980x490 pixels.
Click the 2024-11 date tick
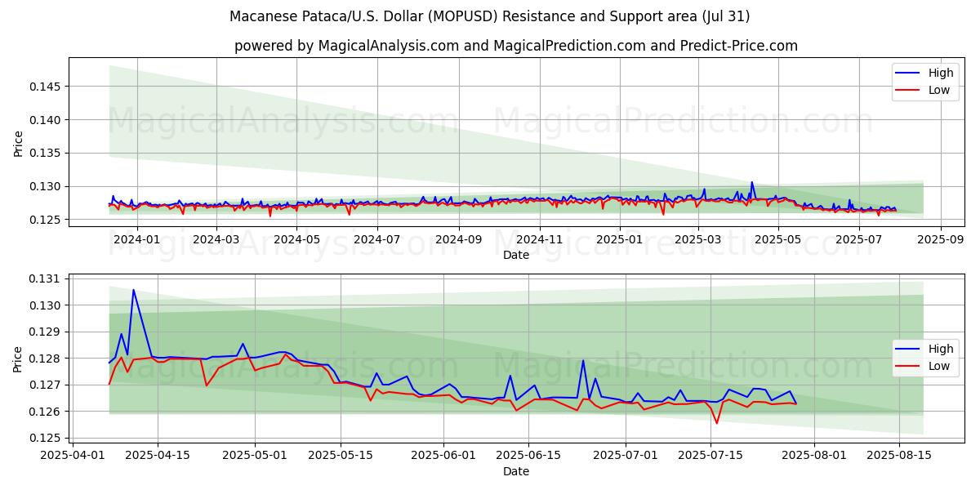pos(540,239)
